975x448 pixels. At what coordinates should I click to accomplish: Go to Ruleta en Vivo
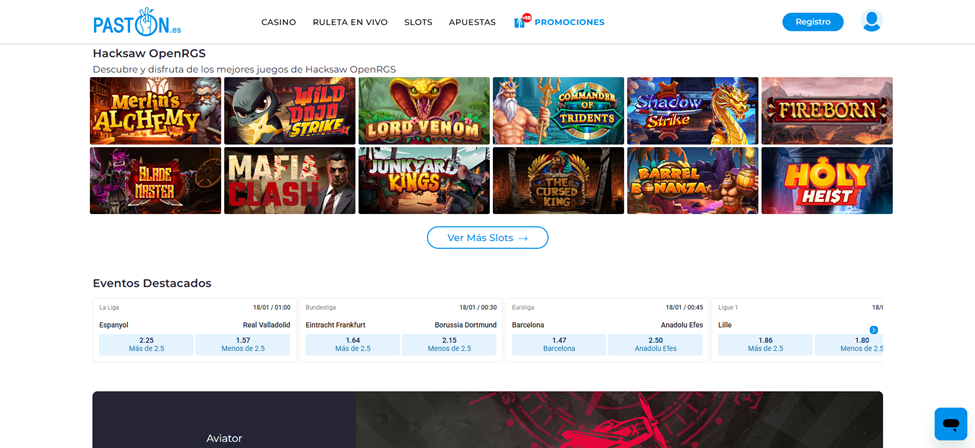point(350,22)
